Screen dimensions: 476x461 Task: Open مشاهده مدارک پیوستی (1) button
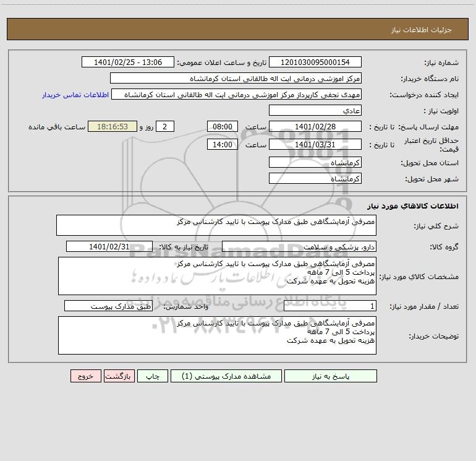click(226, 376)
